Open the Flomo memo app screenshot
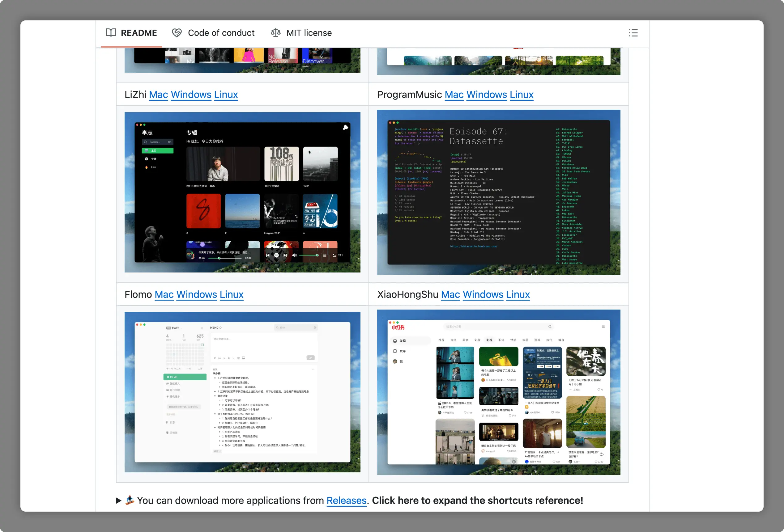 click(x=242, y=392)
